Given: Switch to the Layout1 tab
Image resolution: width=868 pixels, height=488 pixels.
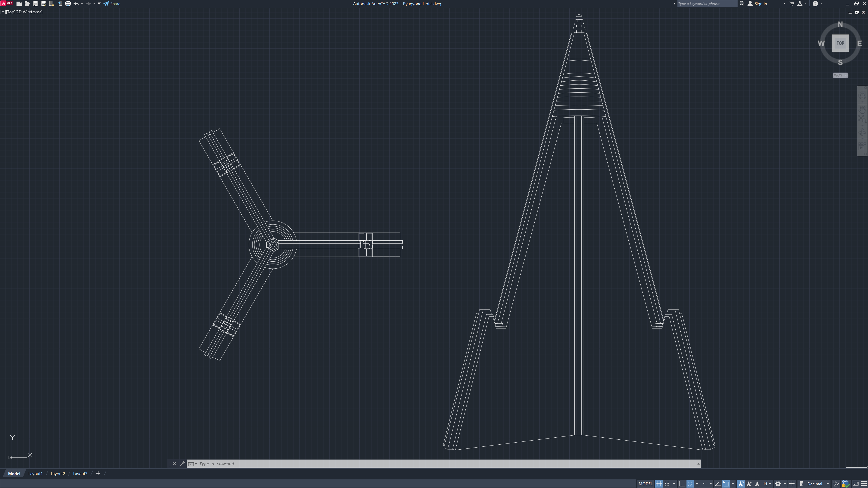Looking at the screenshot, I should tap(35, 474).
